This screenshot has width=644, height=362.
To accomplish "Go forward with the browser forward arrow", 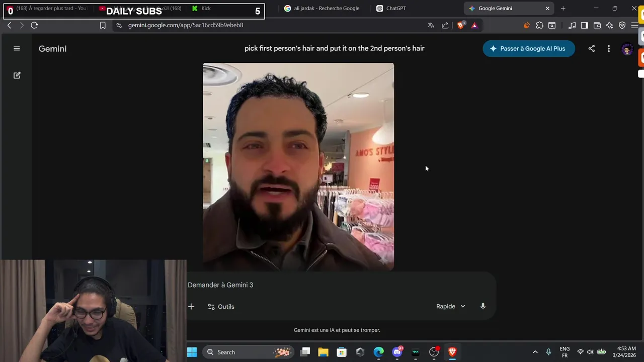I will pos(21,25).
